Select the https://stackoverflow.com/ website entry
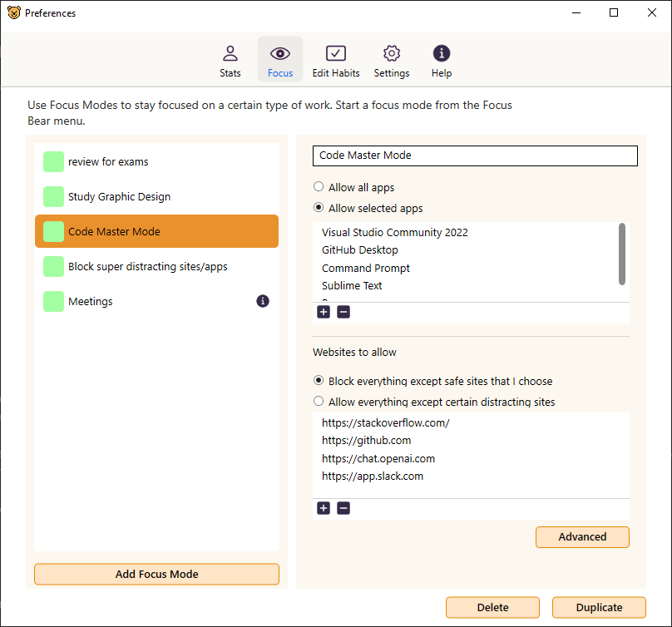 tap(386, 423)
